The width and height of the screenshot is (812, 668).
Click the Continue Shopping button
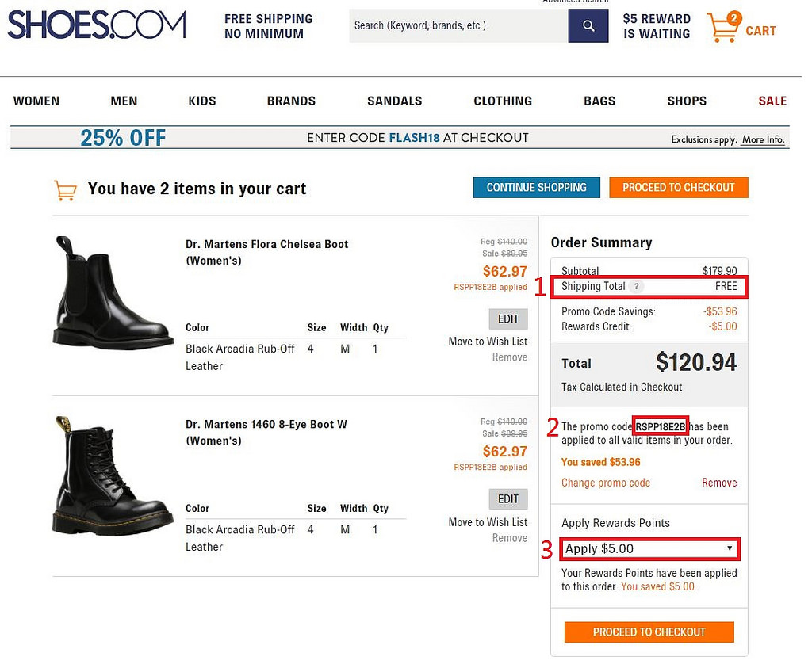coord(536,188)
